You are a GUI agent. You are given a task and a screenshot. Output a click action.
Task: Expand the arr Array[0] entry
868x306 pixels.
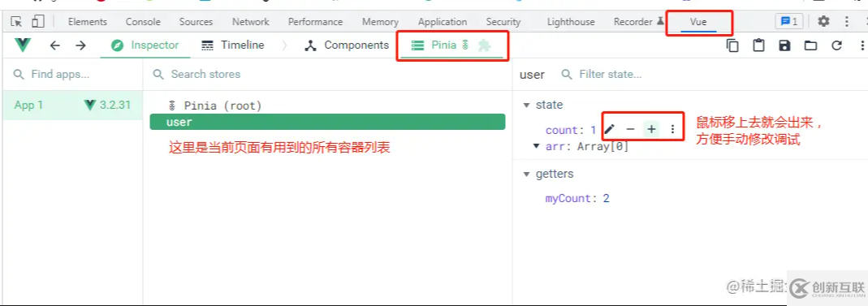pyautogui.click(x=536, y=146)
